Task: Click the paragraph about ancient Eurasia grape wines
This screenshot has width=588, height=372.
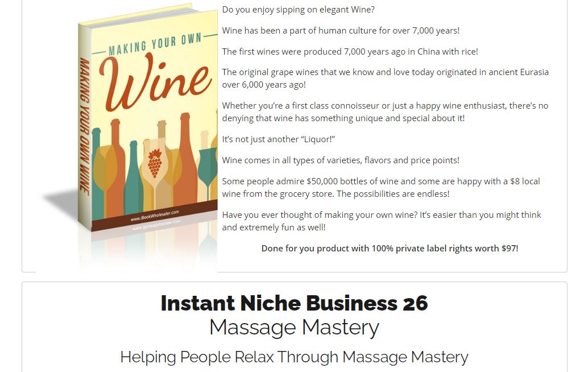Action: [x=385, y=78]
